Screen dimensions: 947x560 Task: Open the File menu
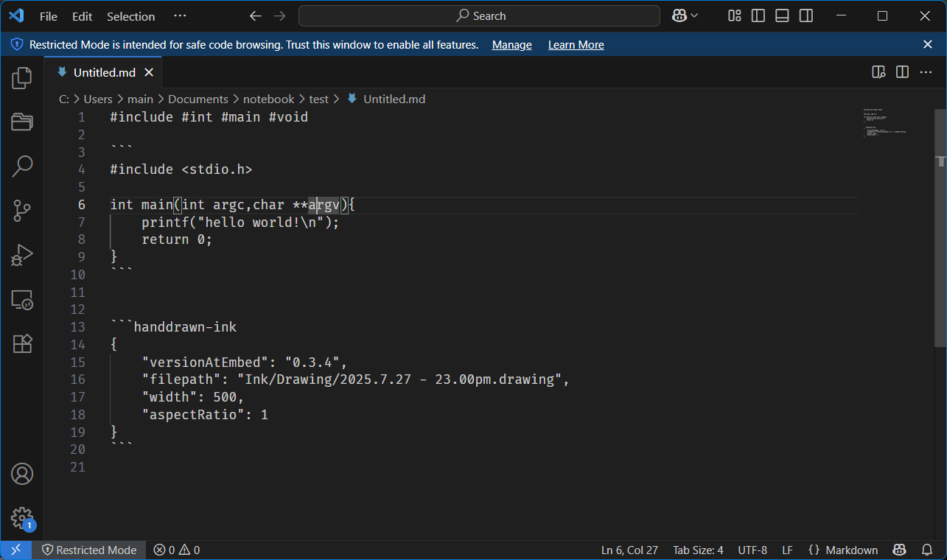(x=49, y=16)
